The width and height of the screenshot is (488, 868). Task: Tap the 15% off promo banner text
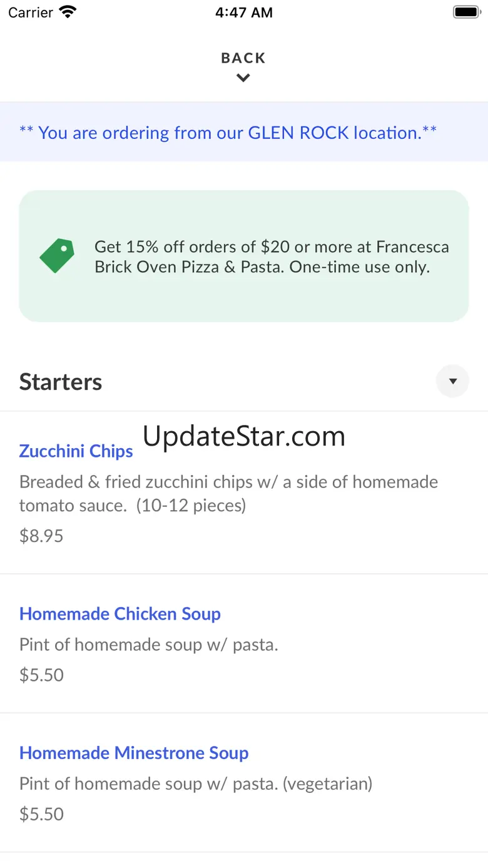pos(272,257)
